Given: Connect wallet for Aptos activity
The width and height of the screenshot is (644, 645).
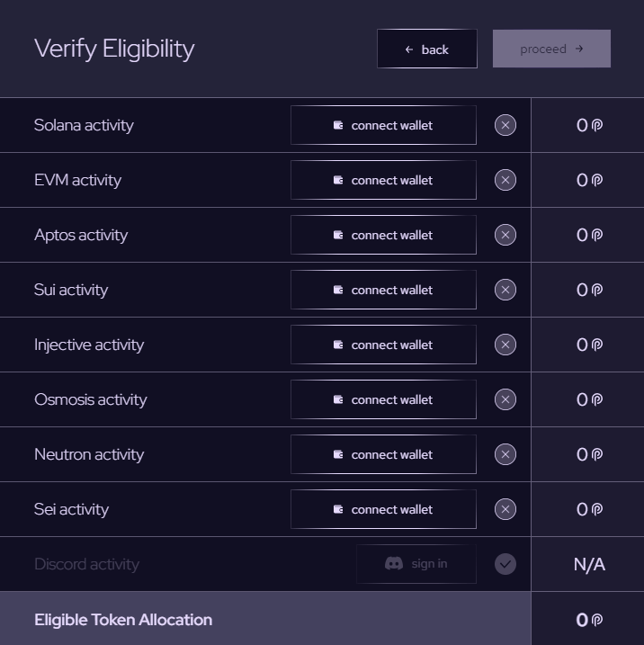Looking at the screenshot, I should click(x=383, y=235).
